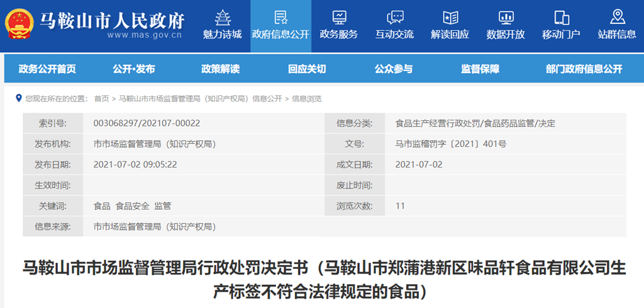644x308 pixels.
Task: Open the 政务服务 monitor icon
Action: coord(339,17)
